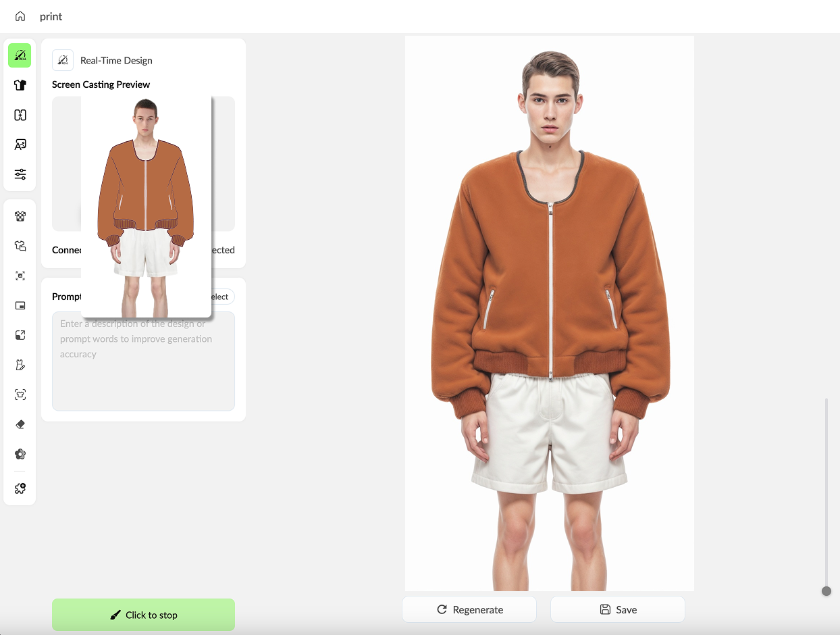This screenshot has height=635, width=840.
Task: Click the screen casting preview thumbnail
Action: pyautogui.click(x=146, y=206)
